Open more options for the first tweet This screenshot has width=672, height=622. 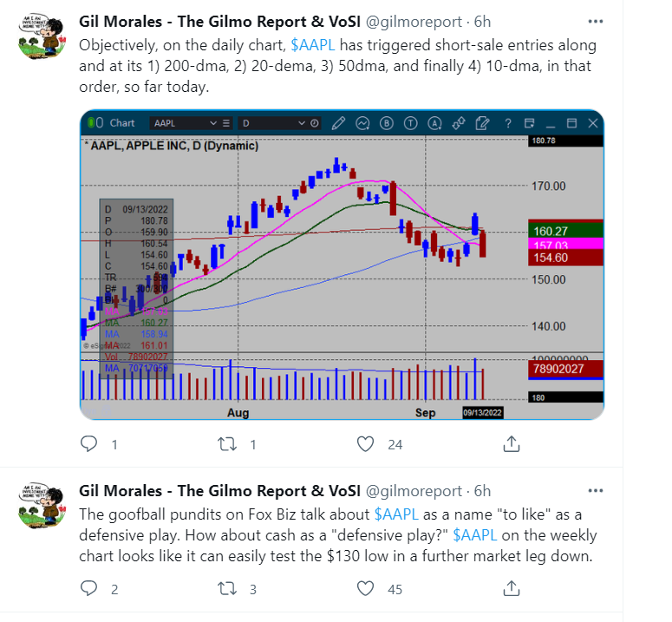[594, 20]
